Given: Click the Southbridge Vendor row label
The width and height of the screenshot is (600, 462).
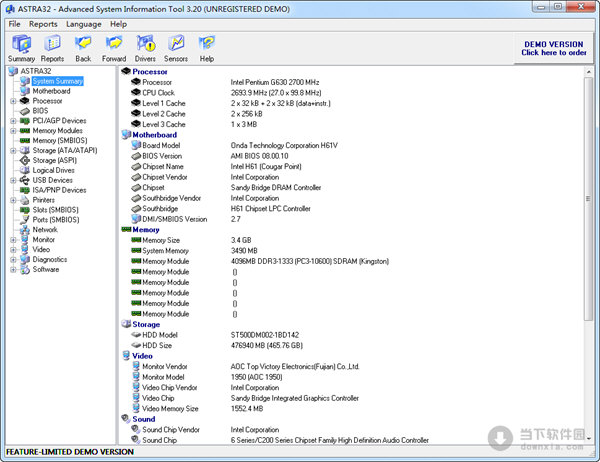Looking at the screenshot, I should pos(171,198).
